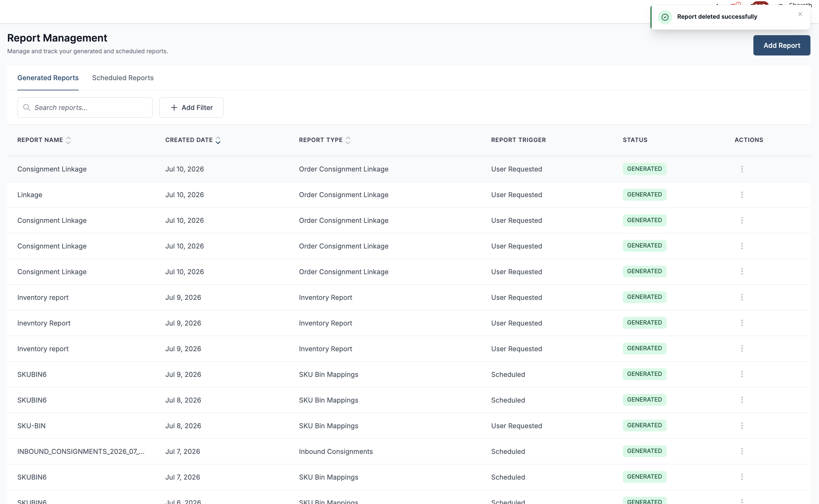Viewport: 819px width, 504px height.
Task: Click the Report Management page heading
Action: click(57, 38)
